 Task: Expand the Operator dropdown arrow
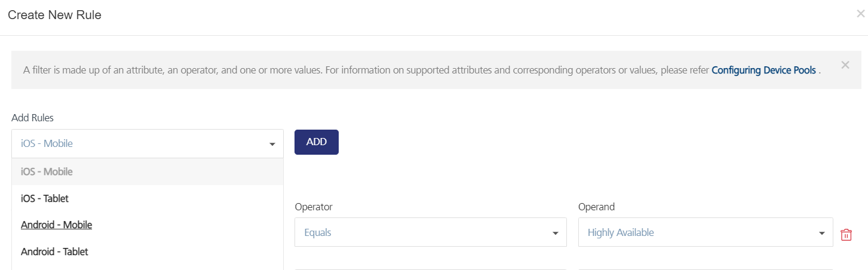click(x=556, y=233)
